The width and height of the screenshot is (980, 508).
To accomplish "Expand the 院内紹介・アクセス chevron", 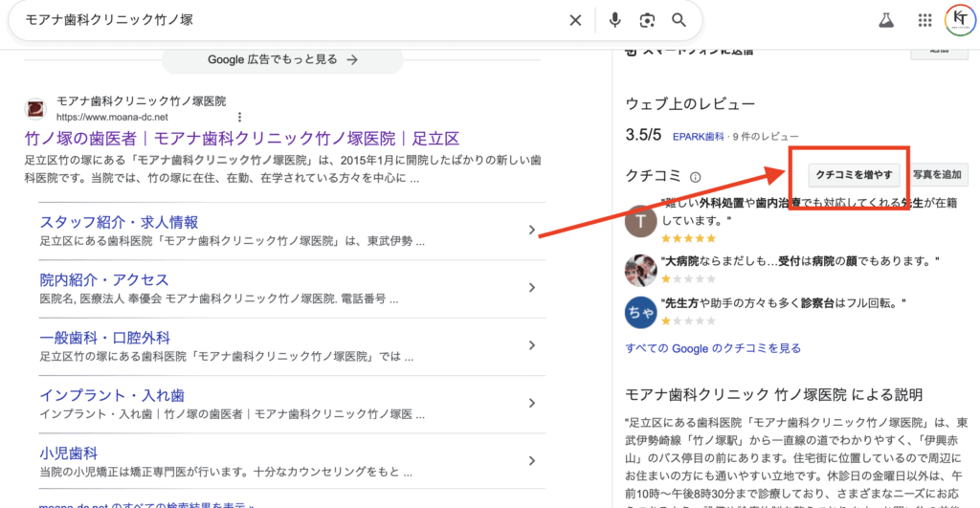I will [x=532, y=288].
